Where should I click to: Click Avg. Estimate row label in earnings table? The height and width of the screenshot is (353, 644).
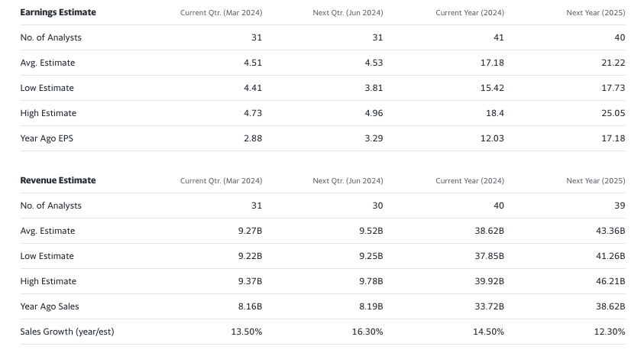point(47,63)
